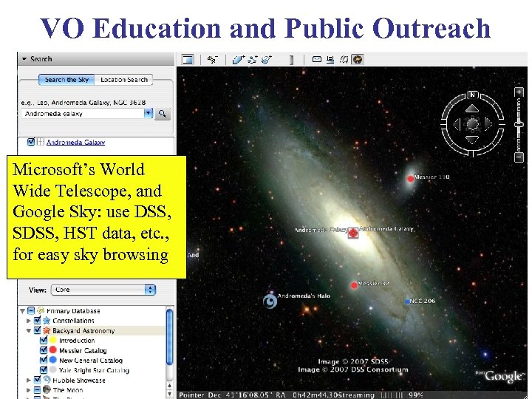Image resolution: width=532 pixels, height=399 pixels.
Task: Uncheck the New General Catalog checkbox
Action: pos(44,360)
